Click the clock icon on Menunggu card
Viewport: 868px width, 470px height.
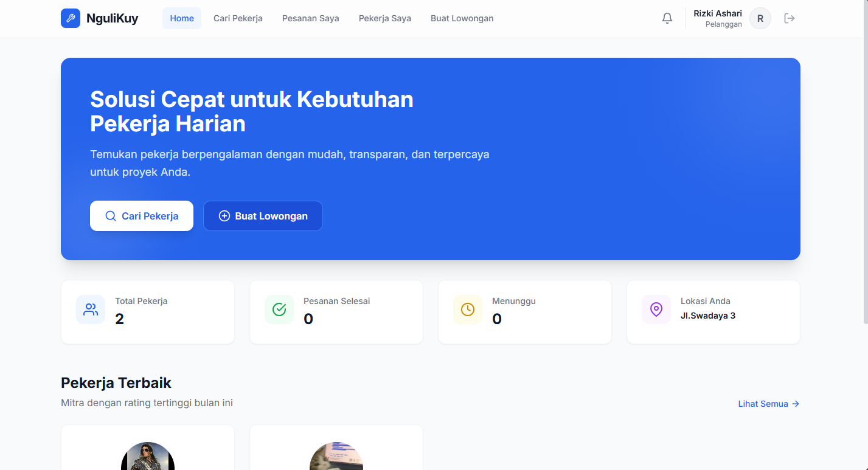click(467, 309)
